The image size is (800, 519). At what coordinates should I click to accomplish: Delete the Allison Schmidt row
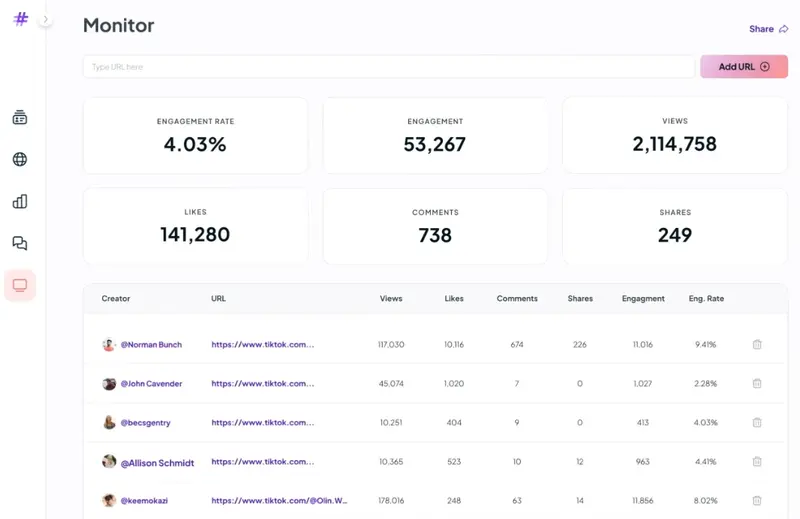pyautogui.click(x=757, y=462)
